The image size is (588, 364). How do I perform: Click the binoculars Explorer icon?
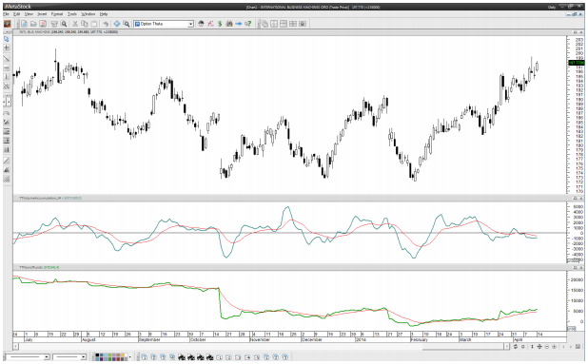[x=229, y=24]
